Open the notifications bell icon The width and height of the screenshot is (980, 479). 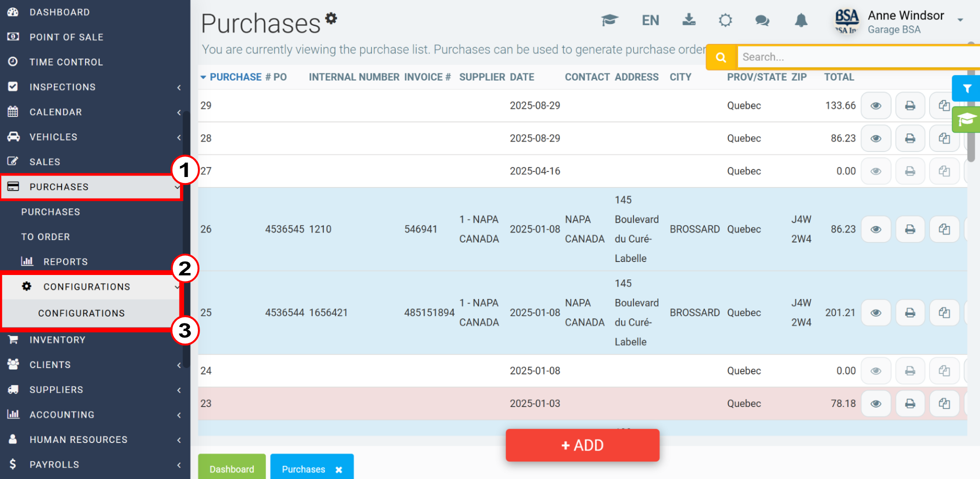[x=801, y=20]
